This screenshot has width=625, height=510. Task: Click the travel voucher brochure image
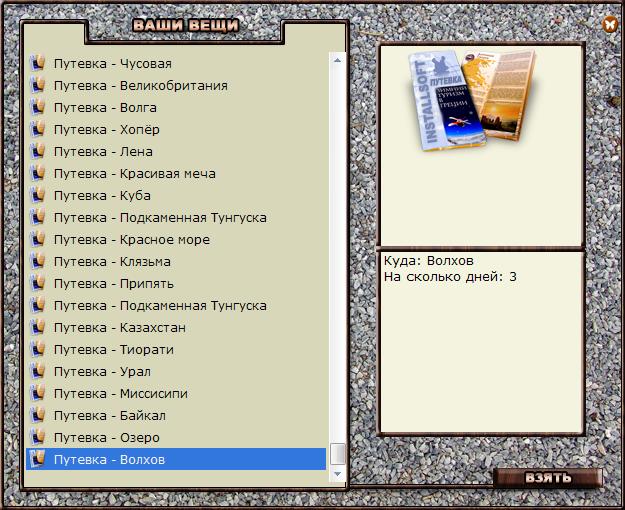click(x=473, y=100)
